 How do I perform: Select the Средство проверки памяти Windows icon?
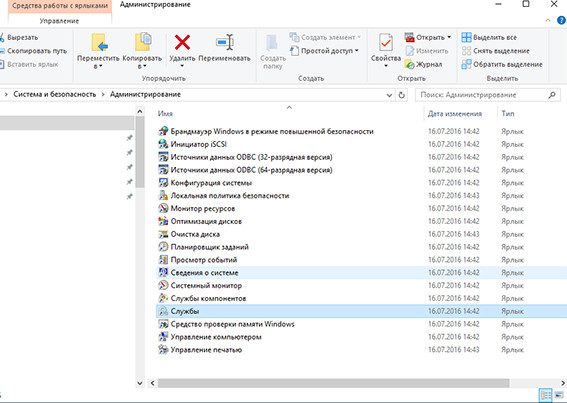(163, 324)
